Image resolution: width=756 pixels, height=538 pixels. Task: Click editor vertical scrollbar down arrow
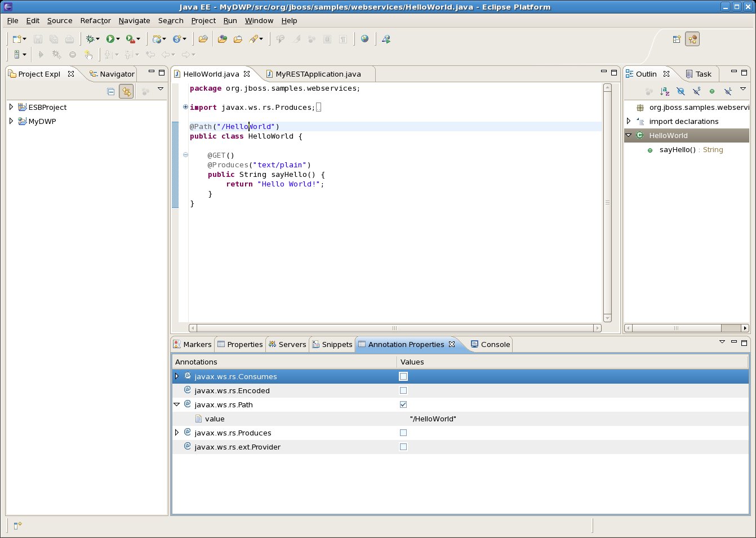[607, 318]
